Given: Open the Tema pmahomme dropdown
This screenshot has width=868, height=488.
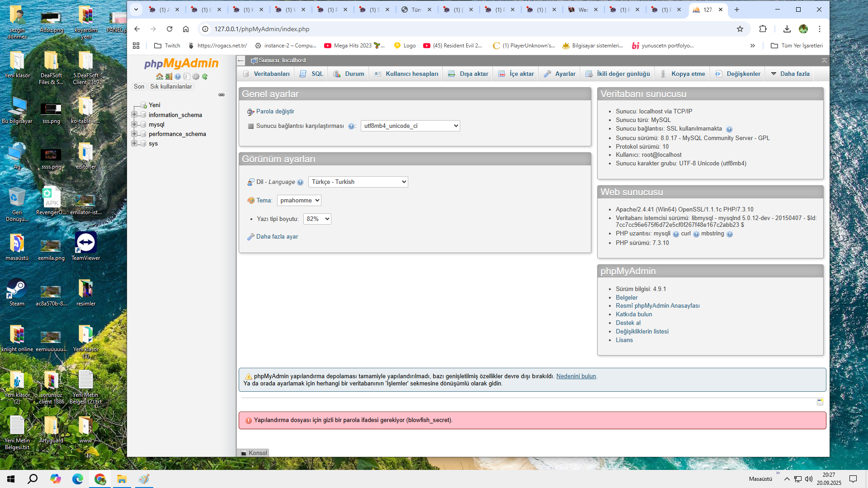Looking at the screenshot, I should (299, 201).
